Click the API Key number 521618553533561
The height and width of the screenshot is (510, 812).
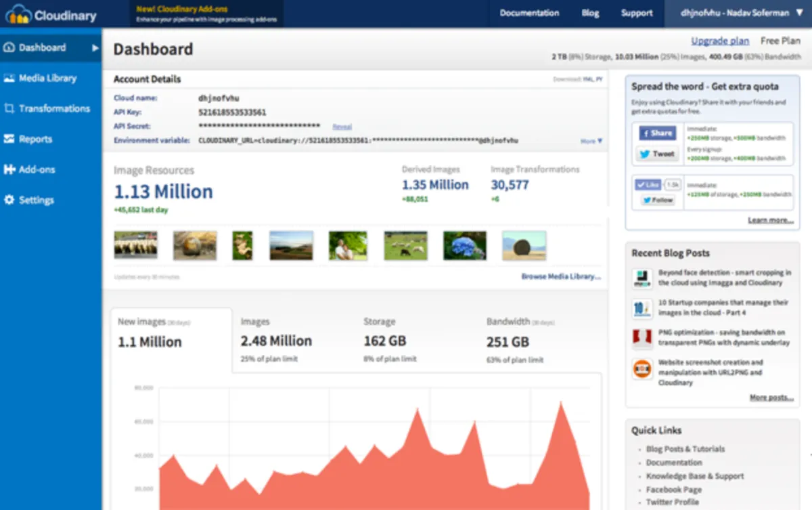232,112
